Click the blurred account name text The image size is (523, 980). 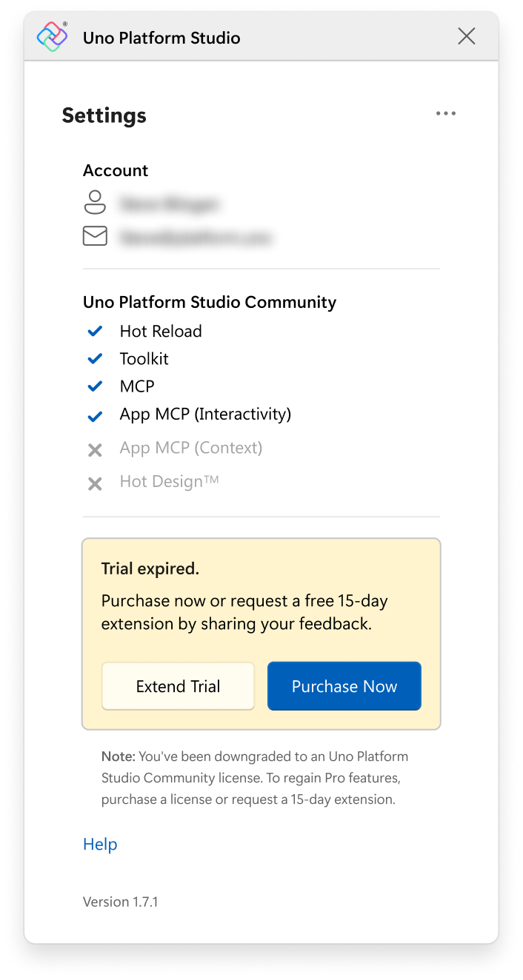[x=170, y=204]
